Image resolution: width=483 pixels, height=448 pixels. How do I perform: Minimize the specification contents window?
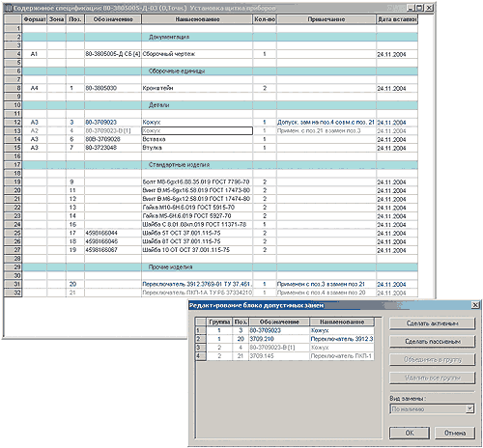click(411, 8)
